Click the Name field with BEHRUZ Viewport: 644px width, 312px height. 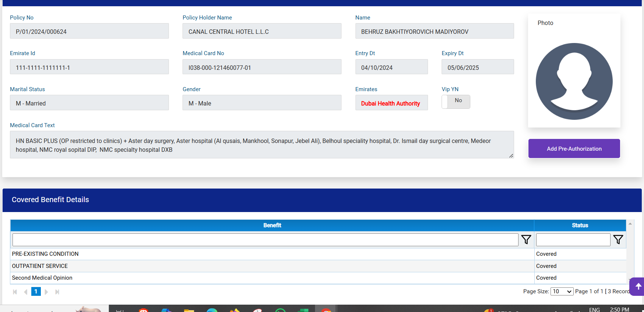[435, 31]
